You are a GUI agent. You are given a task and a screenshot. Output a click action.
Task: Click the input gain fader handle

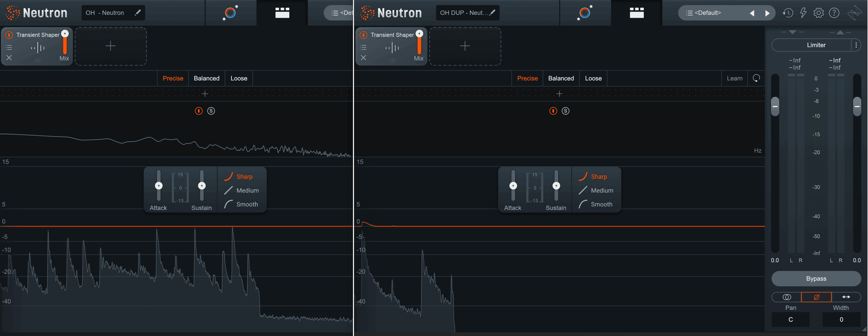pyautogui.click(x=775, y=107)
